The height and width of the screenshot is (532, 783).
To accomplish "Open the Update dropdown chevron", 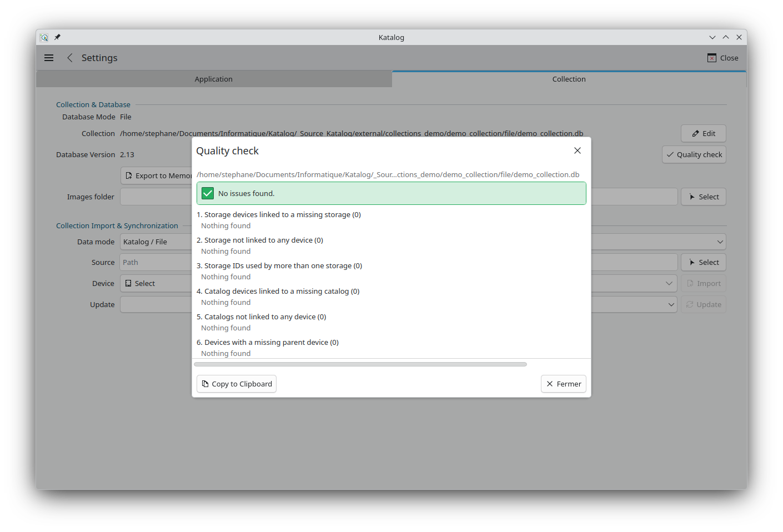I will coord(671,304).
